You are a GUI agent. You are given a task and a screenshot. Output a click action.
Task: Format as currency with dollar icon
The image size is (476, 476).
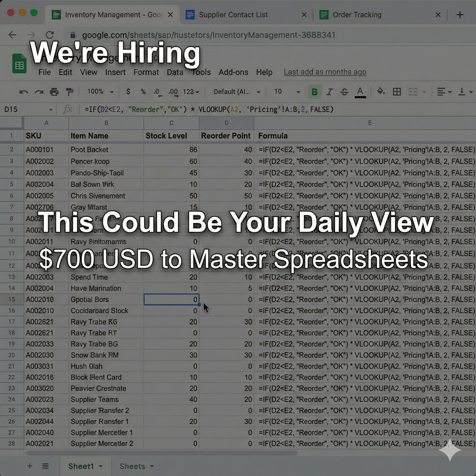point(128,92)
